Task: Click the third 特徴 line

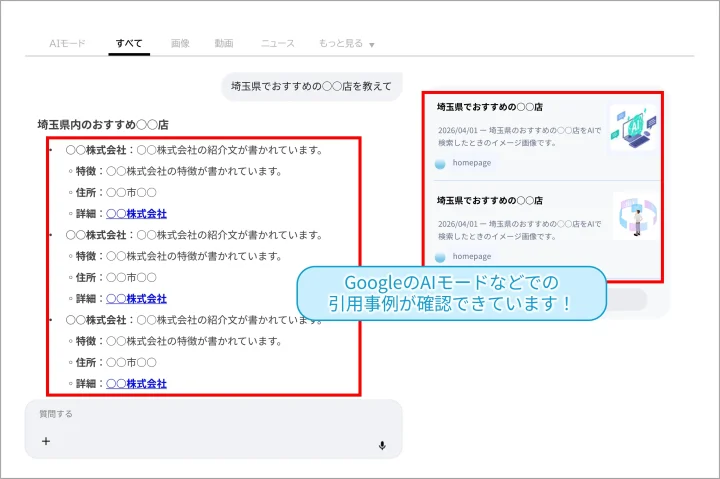Action: pyautogui.click(x=175, y=341)
